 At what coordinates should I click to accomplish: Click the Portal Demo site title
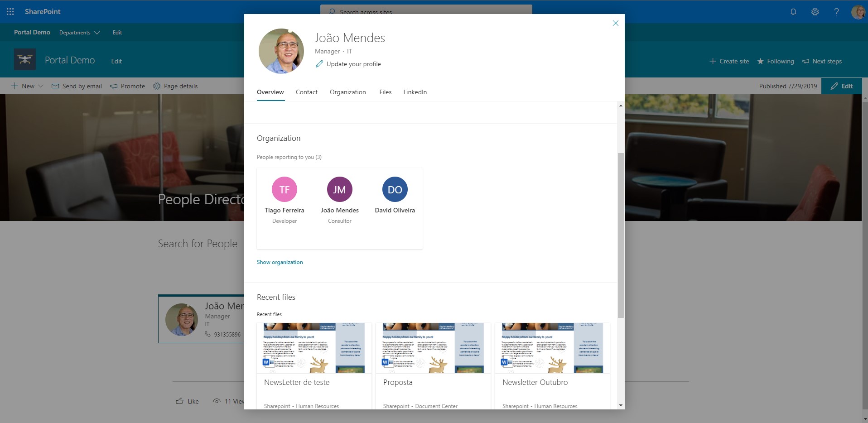point(70,60)
